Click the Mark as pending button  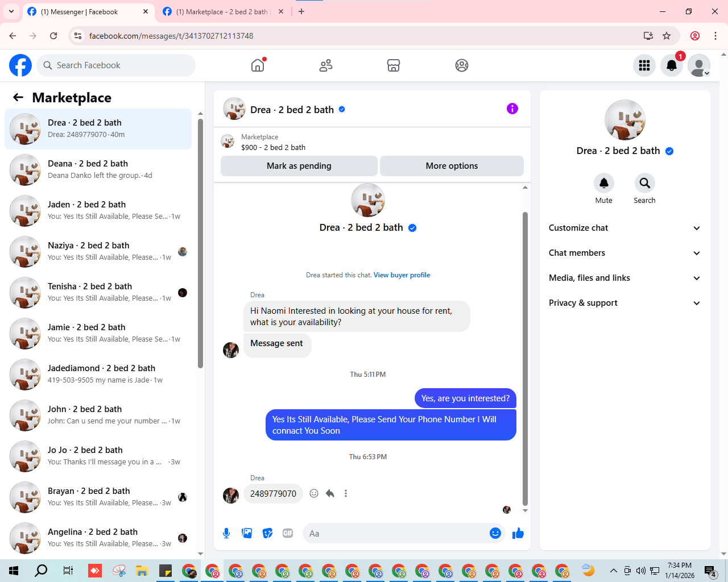point(299,166)
